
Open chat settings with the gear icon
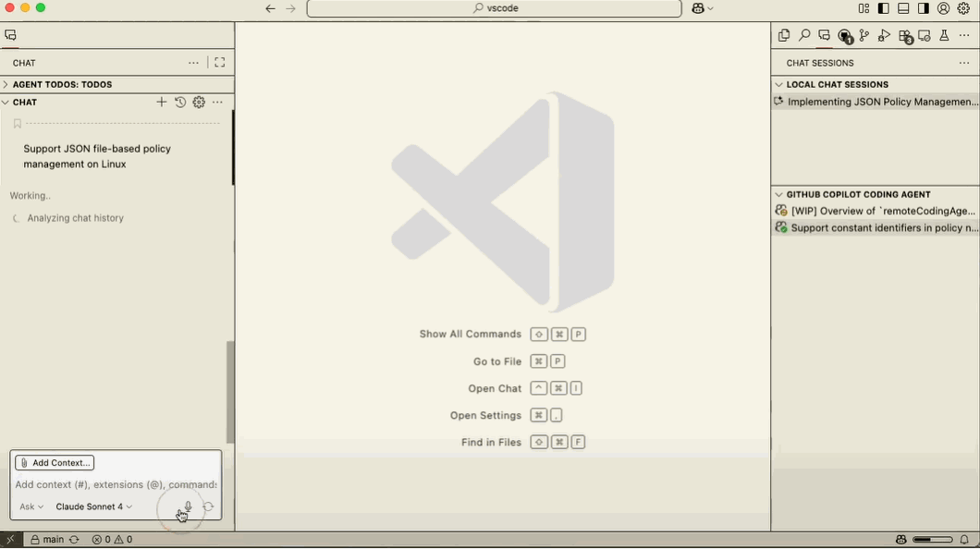[199, 102]
